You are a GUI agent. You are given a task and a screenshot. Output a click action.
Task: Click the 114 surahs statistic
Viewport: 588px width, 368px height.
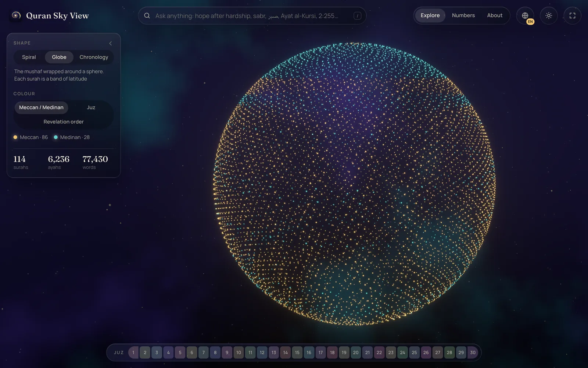(21, 162)
